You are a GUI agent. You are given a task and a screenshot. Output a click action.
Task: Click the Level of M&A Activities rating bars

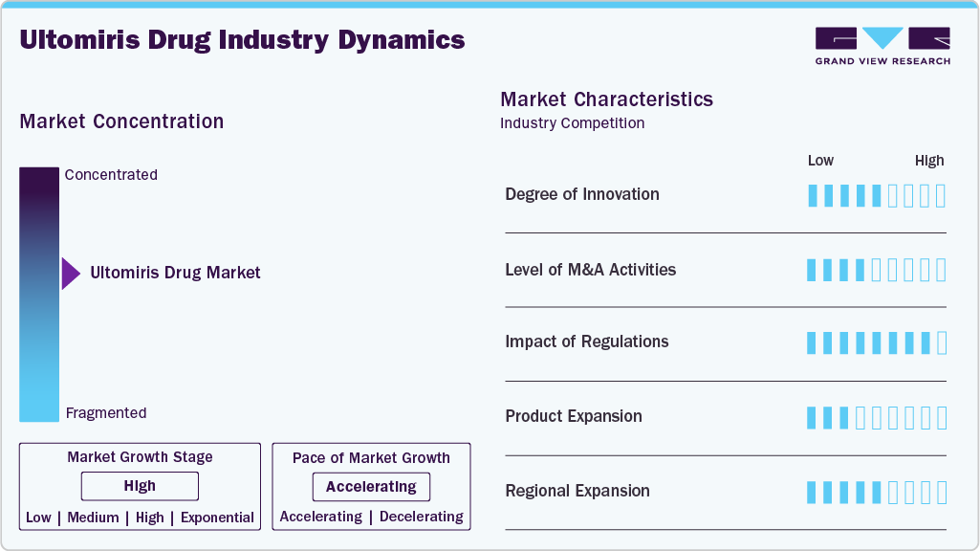[x=876, y=270]
